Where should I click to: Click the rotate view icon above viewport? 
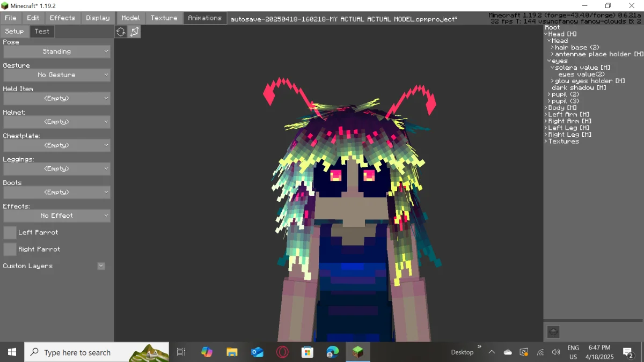(x=121, y=32)
